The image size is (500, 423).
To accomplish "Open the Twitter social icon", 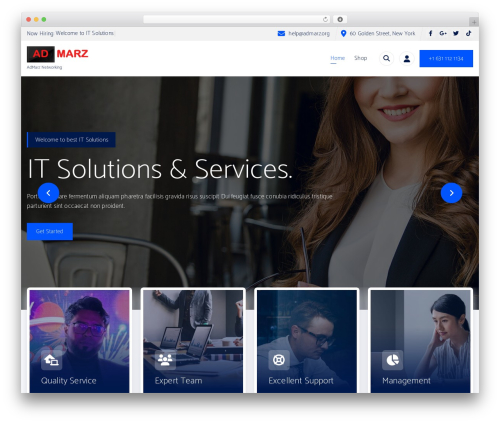I will click(456, 33).
